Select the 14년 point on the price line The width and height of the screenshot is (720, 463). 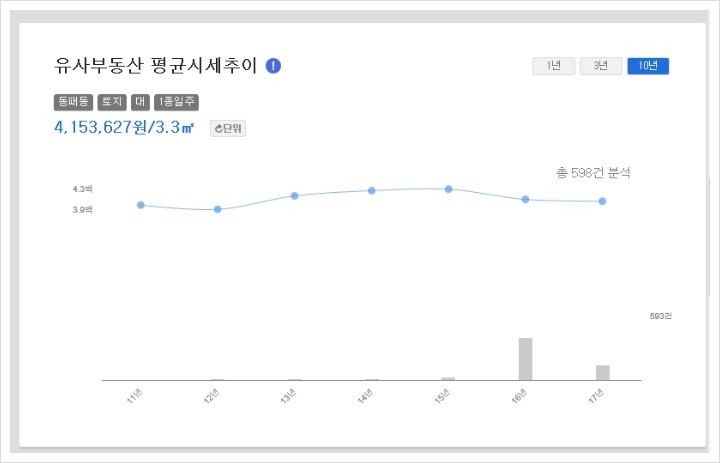[x=371, y=190]
